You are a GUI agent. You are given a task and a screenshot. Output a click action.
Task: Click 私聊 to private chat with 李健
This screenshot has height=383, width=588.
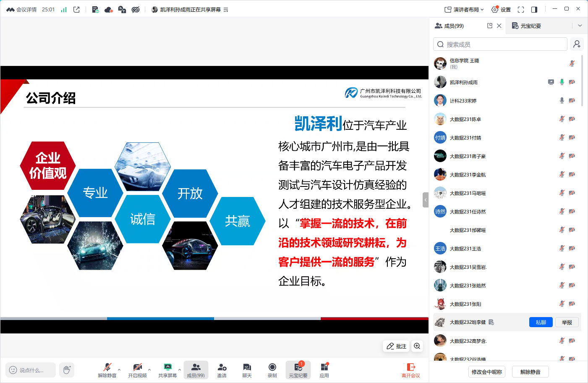541,322
